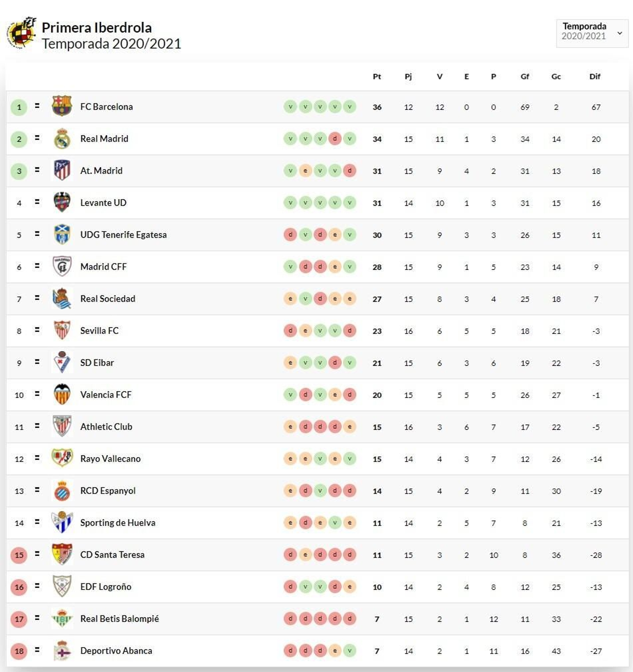633x672 pixels.
Task: Click the Real Madrid club crest
Action: click(62, 139)
